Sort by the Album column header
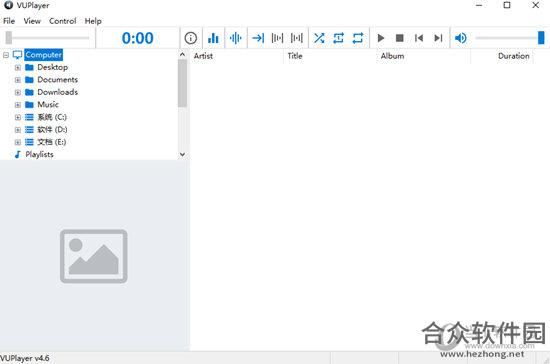The width and height of the screenshot is (550, 364). point(392,56)
